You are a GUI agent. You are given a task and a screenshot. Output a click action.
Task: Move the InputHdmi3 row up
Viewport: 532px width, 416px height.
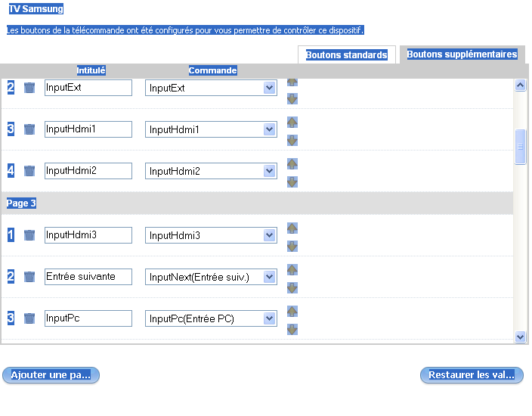(x=292, y=228)
